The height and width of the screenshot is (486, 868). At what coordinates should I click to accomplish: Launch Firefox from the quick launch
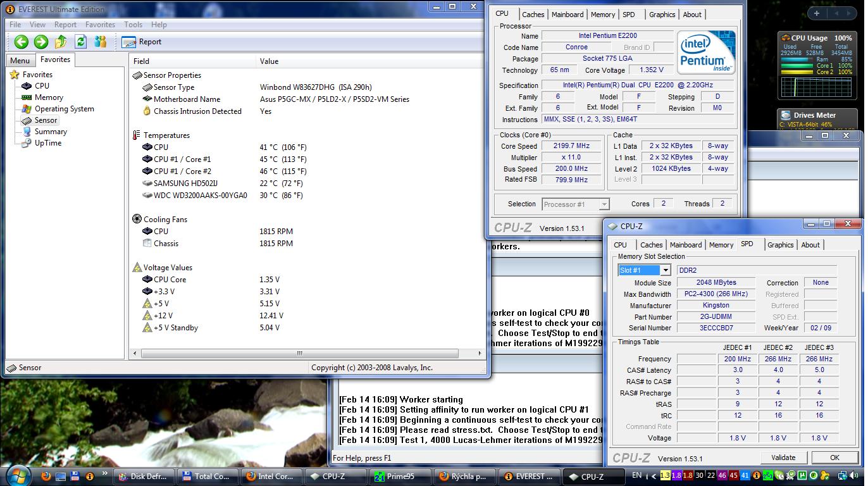pos(46,476)
